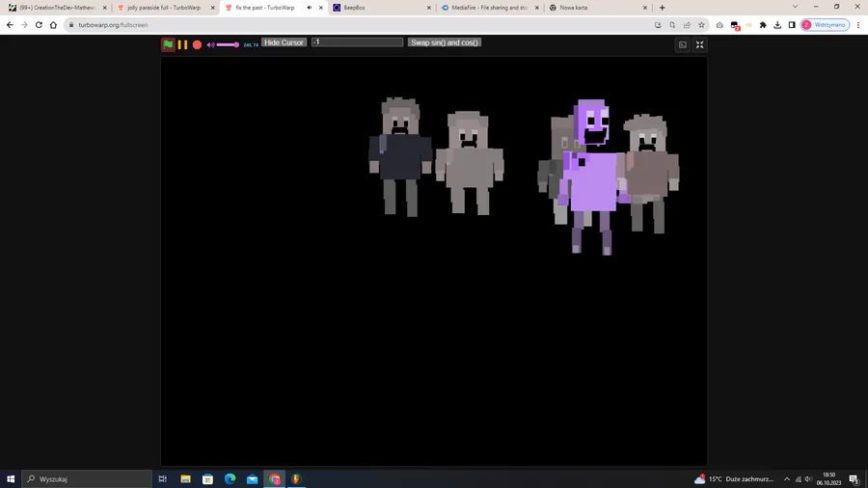
Task: Click Swap sin() and cos() button
Action: click(445, 42)
